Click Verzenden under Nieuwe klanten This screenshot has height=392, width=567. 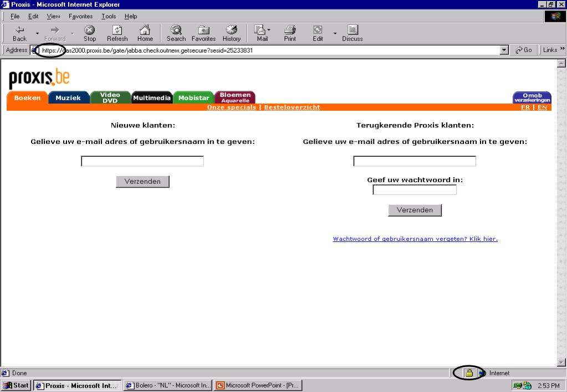142,182
